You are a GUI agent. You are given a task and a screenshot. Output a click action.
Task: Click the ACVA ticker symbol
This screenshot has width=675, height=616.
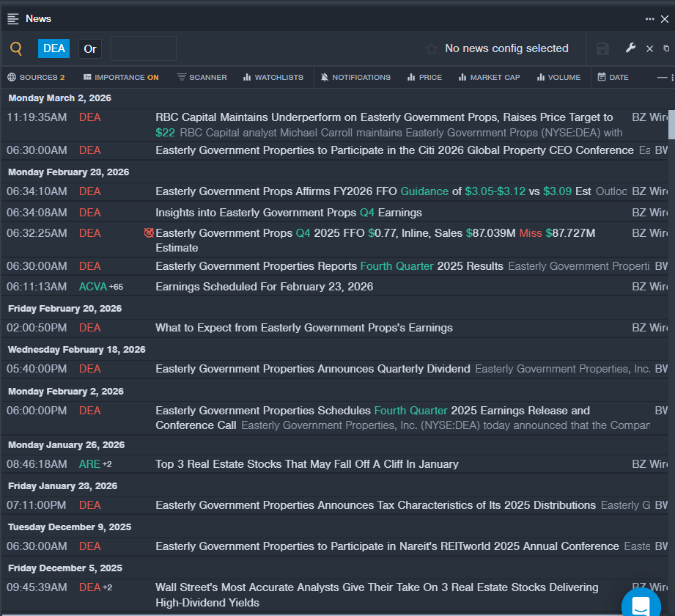tap(92, 287)
